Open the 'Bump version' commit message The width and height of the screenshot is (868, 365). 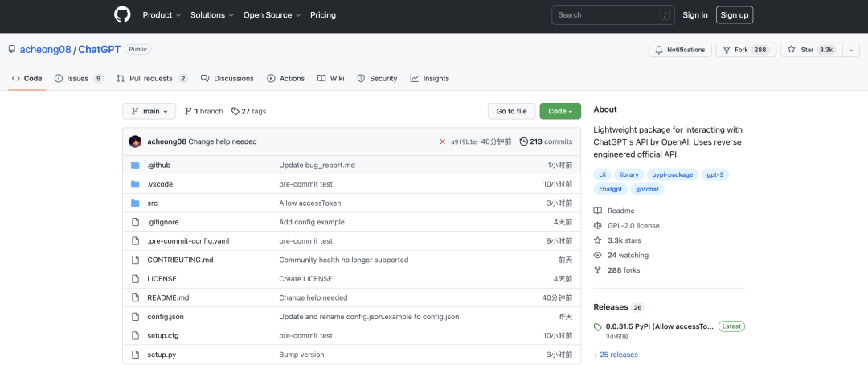coord(301,355)
